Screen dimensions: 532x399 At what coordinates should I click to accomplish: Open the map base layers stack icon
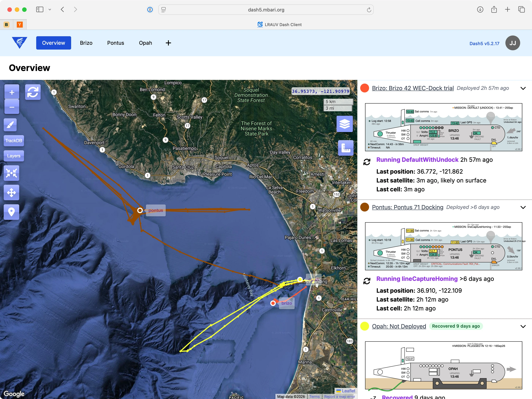344,124
